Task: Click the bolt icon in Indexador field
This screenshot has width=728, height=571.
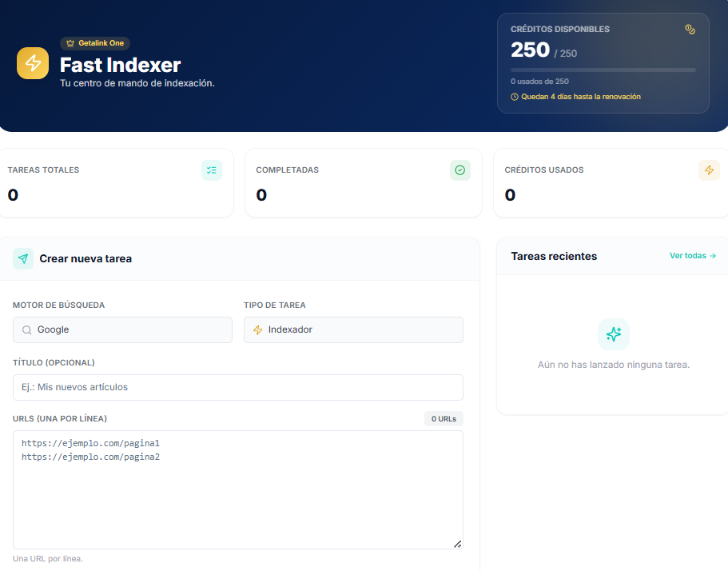Action: pos(257,329)
